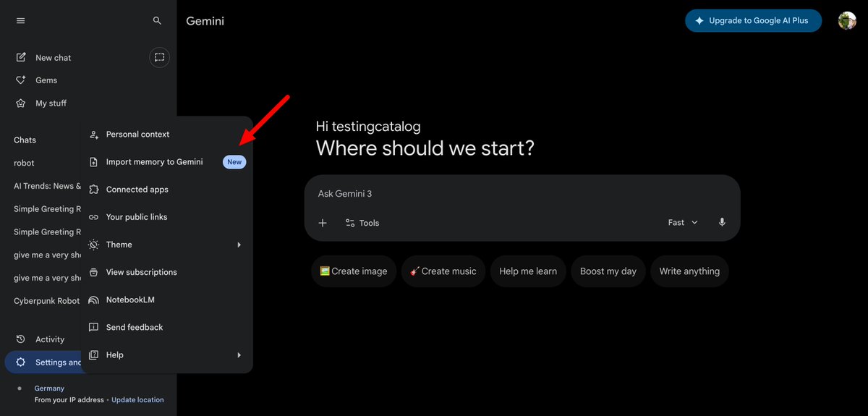
Task: Click the Personal context icon
Action: pos(93,135)
